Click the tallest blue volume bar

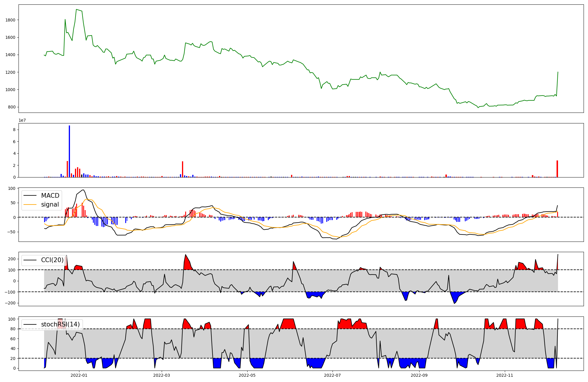click(x=69, y=151)
